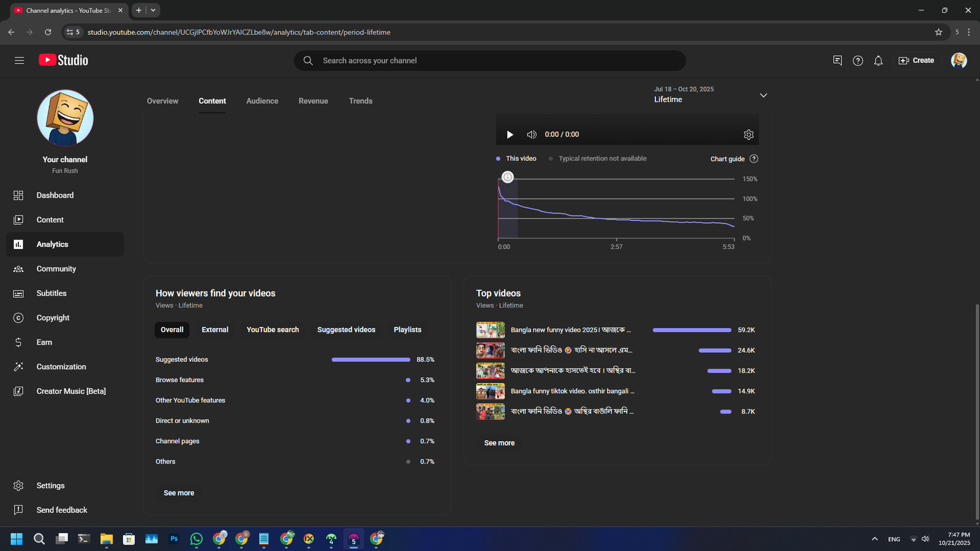Switch to the Revenue analytics tab
The image size is (980, 551).
coord(313,101)
